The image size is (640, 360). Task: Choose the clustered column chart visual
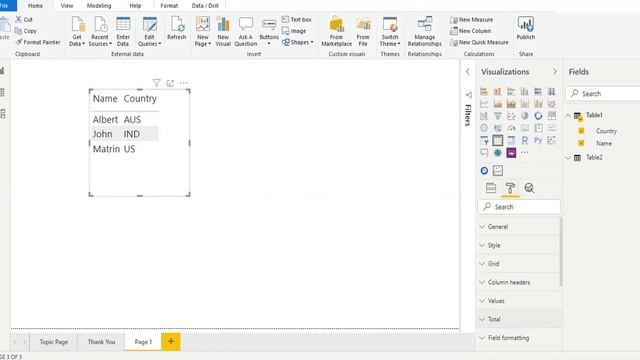tap(524, 91)
